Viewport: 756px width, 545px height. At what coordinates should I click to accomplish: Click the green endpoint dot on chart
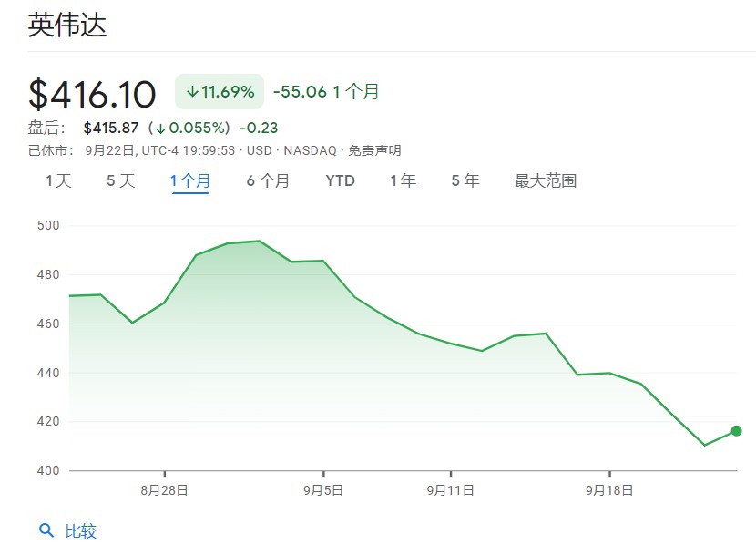click(736, 431)
